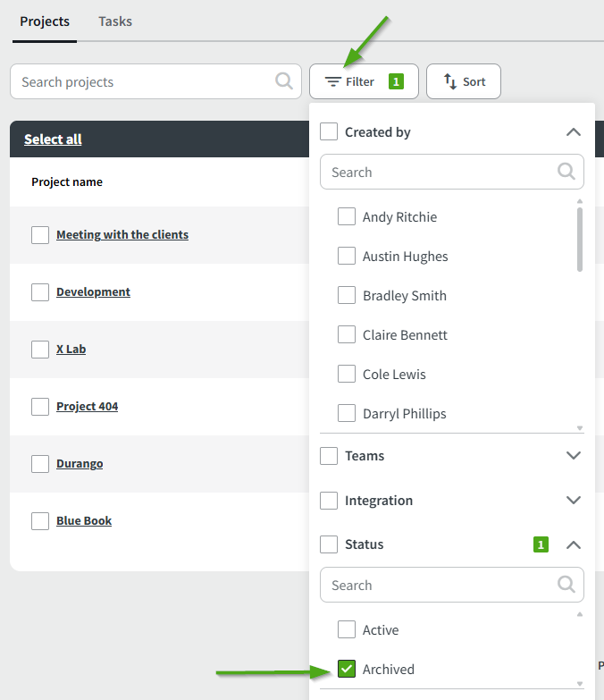Click the green filter count badge
604x700 pixels.
tap(396, 81)
